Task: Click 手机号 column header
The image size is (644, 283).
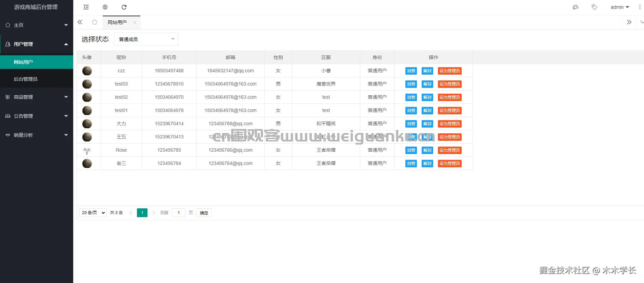Action: 169,57
